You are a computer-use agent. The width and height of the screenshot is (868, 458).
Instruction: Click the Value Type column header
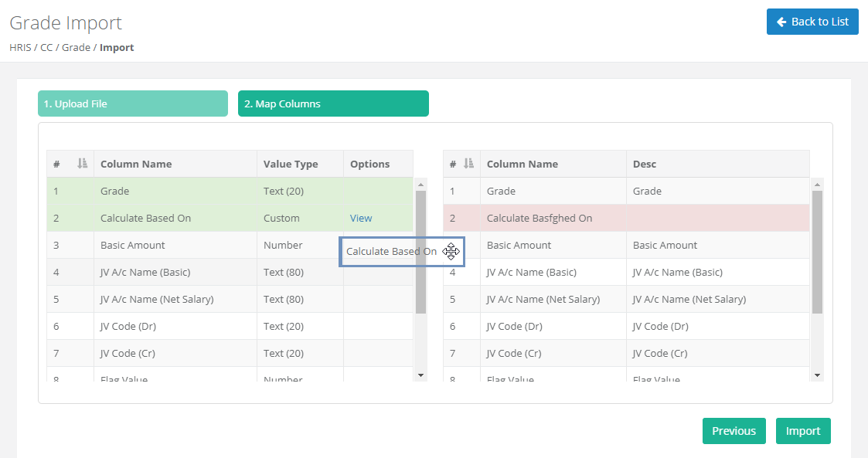pos(291,164)
